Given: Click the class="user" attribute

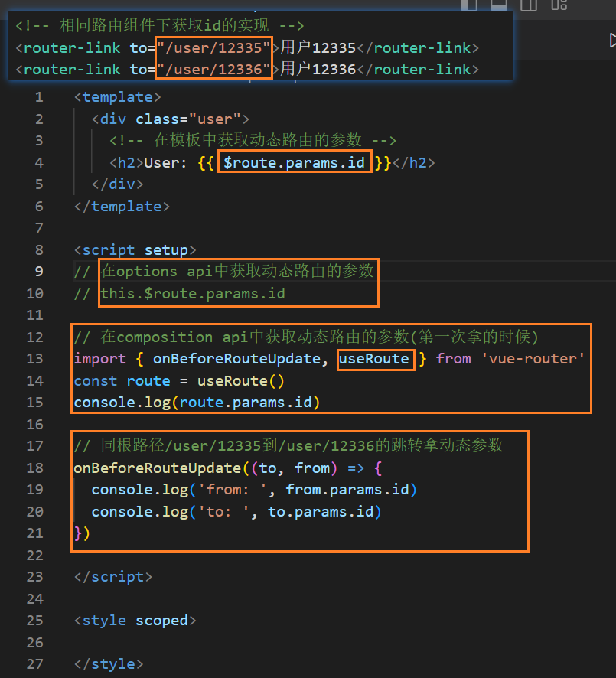Looking at the screenshot, I should point(188,119).
